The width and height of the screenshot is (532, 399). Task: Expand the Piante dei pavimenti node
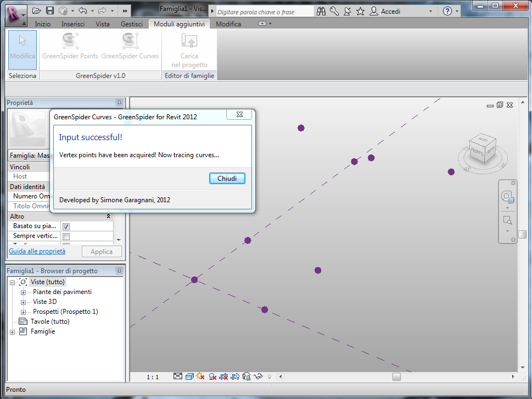pyautogui.click(x=23, y=292)
